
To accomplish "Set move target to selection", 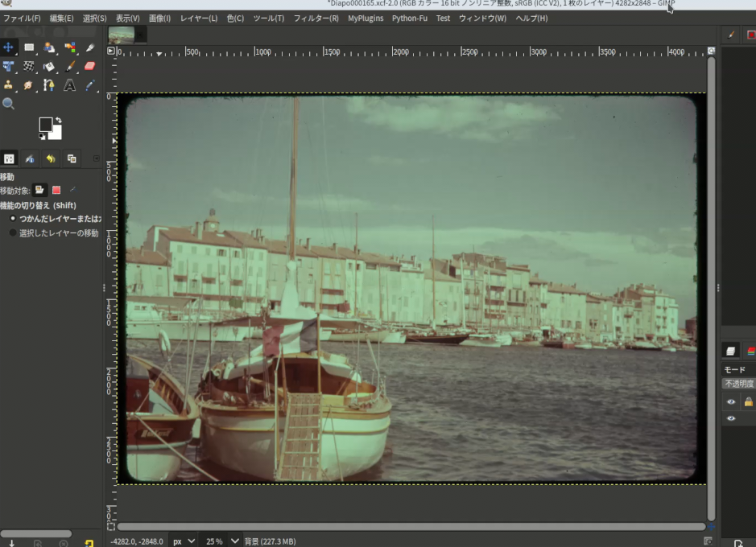I will coord(56,190).
